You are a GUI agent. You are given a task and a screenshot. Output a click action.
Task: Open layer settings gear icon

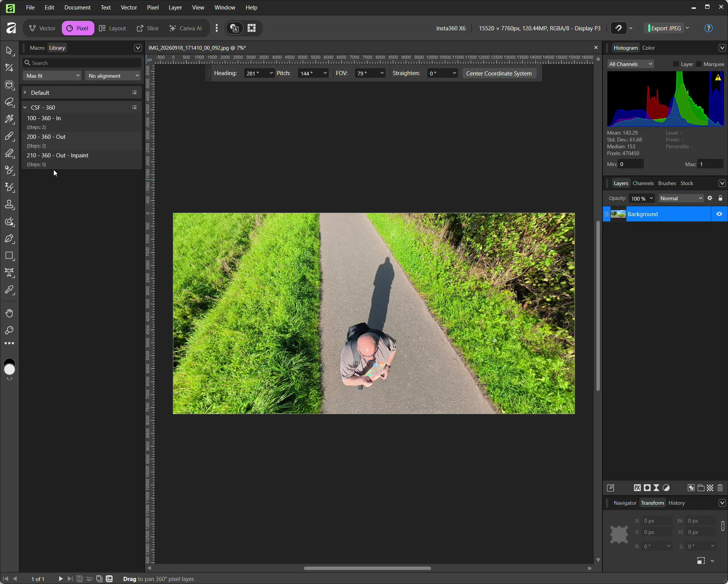pyautogui.click(x=710, y=198)
